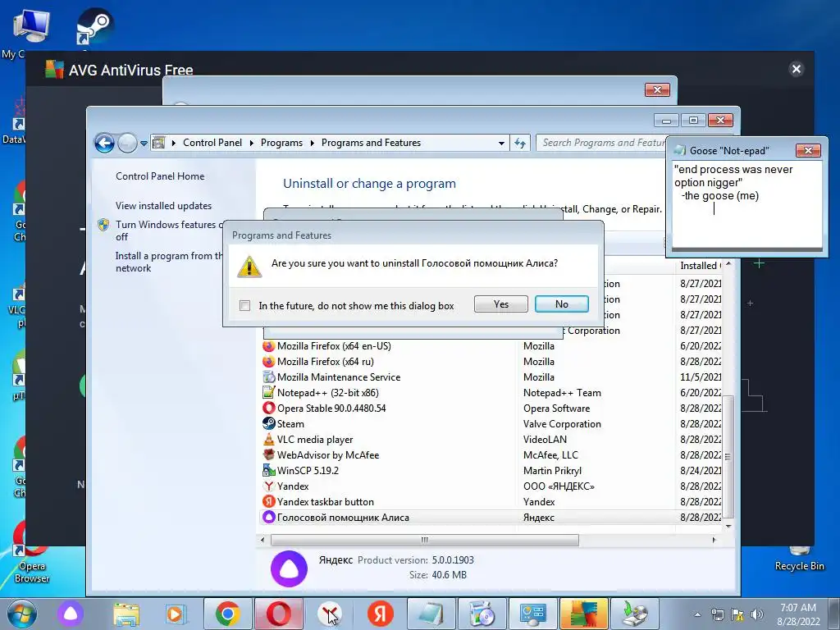Open the Recycle Bin desktop icon
The width and height of the screenshot is (840, 630).
[x=799, y=559]
